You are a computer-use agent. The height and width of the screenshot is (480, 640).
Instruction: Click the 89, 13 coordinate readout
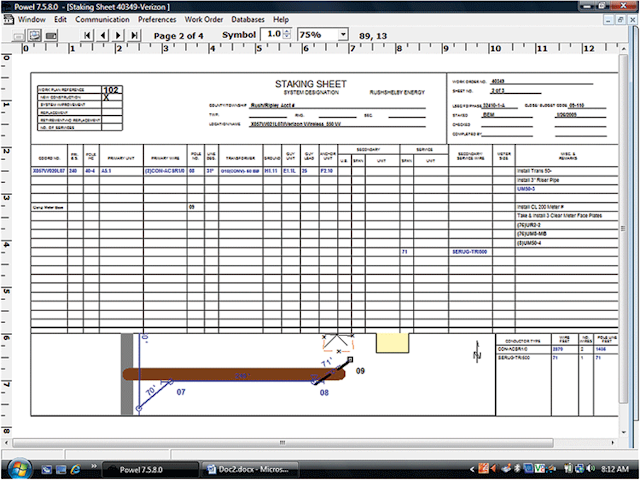(373, 36)
